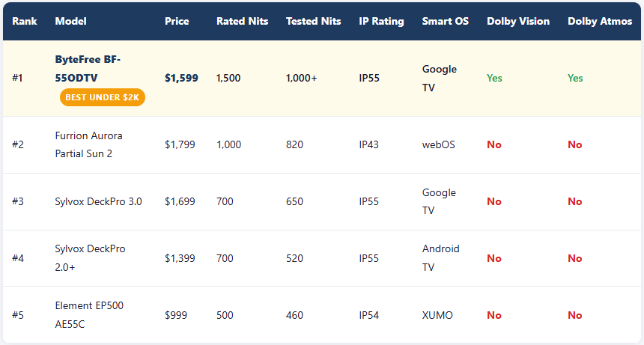Image resolution: width=644 pixels, height=345 pixels.
Task: Click the Rated Nits column header
Action: [x=242, y=21]
